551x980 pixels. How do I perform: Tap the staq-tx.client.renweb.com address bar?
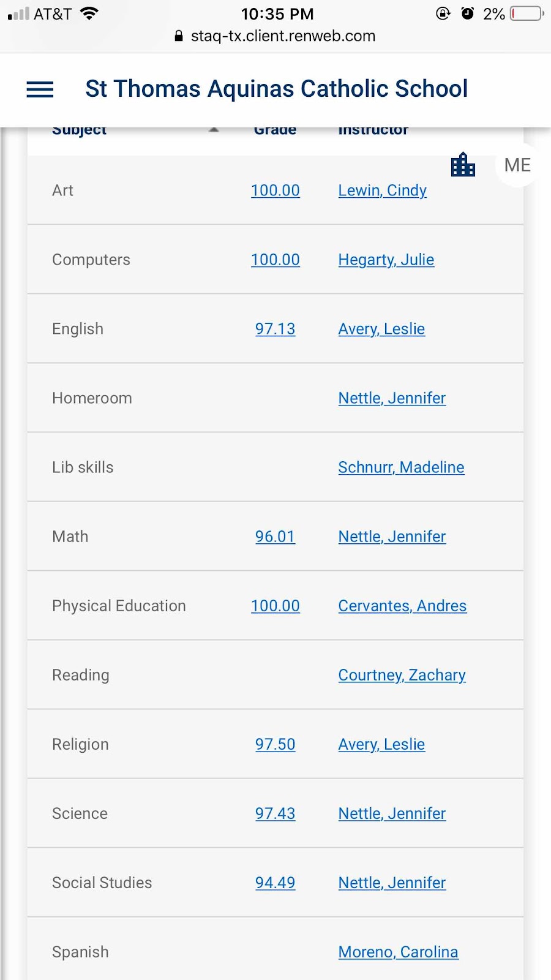(275, 36)
